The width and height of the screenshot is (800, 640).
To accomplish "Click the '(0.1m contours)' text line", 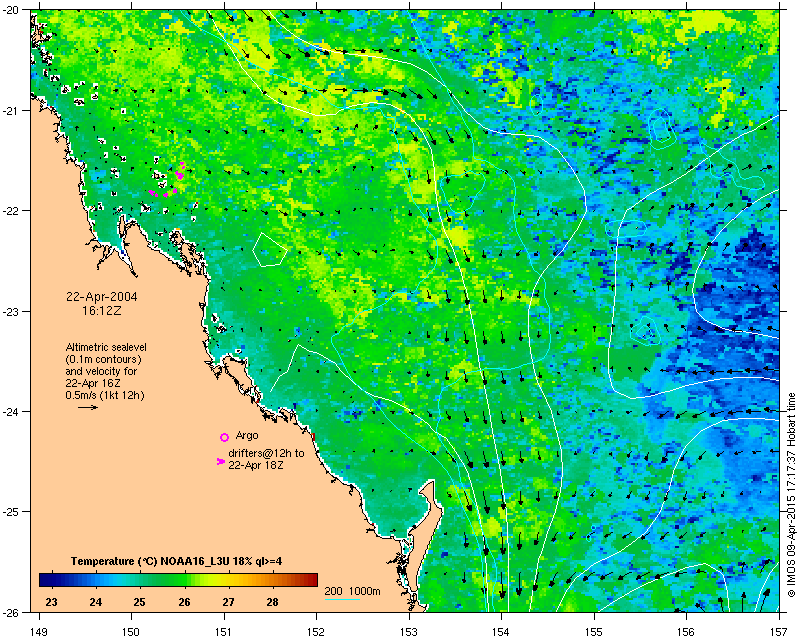I will [103, 359].
